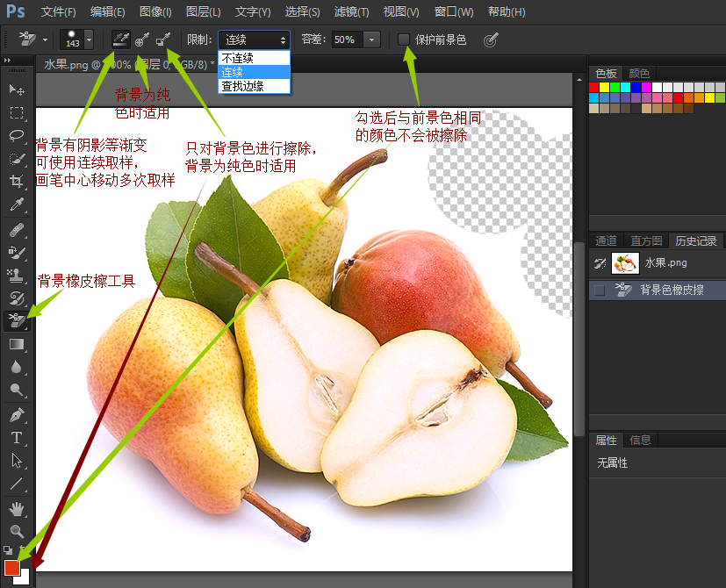Choose 不连续 in the limits list
Viewport: 726px width, 588px height.
coord(255,58)
